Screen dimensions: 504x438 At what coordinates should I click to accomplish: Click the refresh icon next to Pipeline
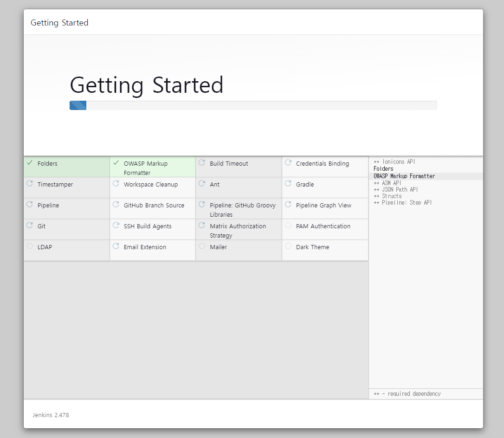click(x=30, y=204)
